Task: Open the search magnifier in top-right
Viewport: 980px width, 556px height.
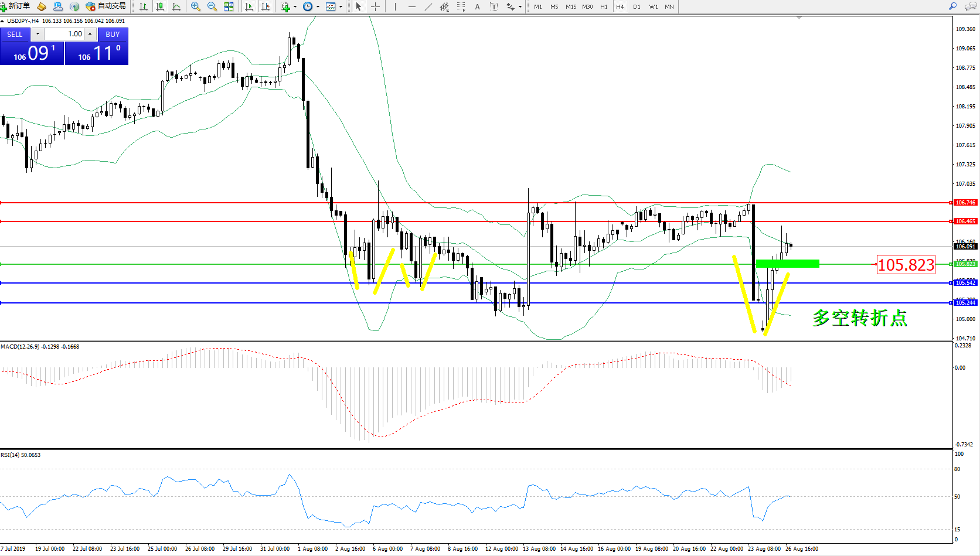Action: [x=952, y=6]
